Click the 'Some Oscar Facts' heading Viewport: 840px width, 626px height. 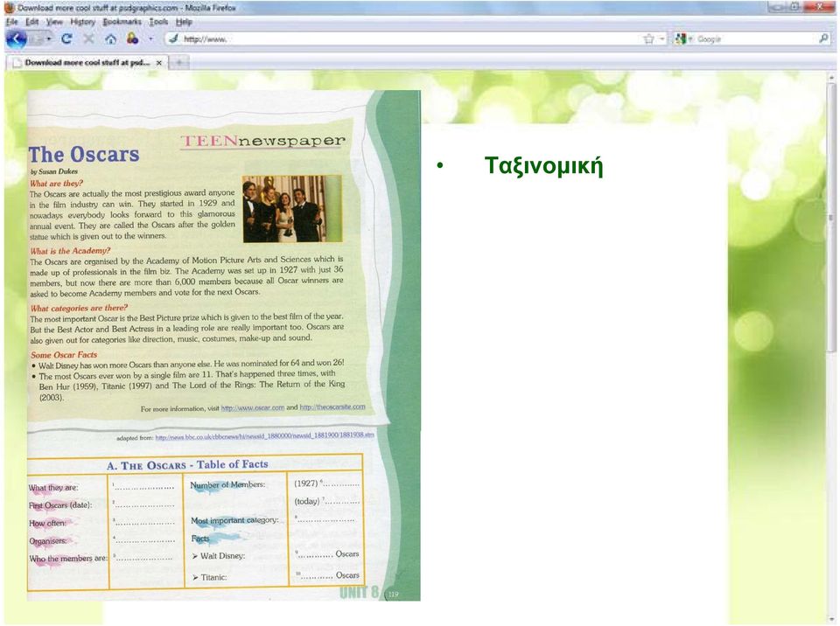pos(64,354)
